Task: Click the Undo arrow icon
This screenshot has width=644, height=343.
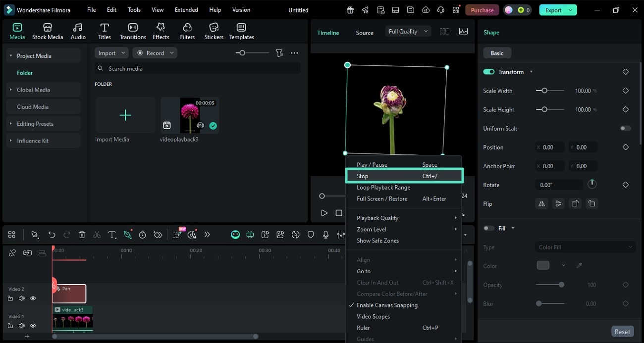Action: coord(52,235)
